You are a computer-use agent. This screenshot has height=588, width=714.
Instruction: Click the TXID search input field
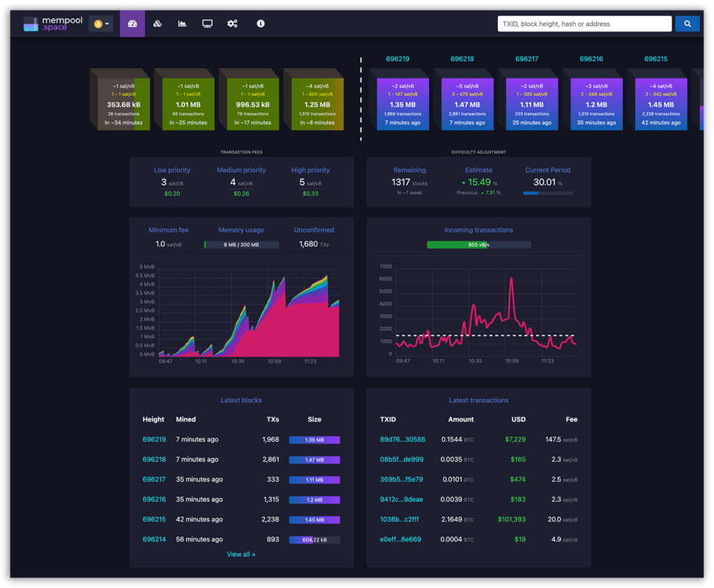(x=584, y=23)
